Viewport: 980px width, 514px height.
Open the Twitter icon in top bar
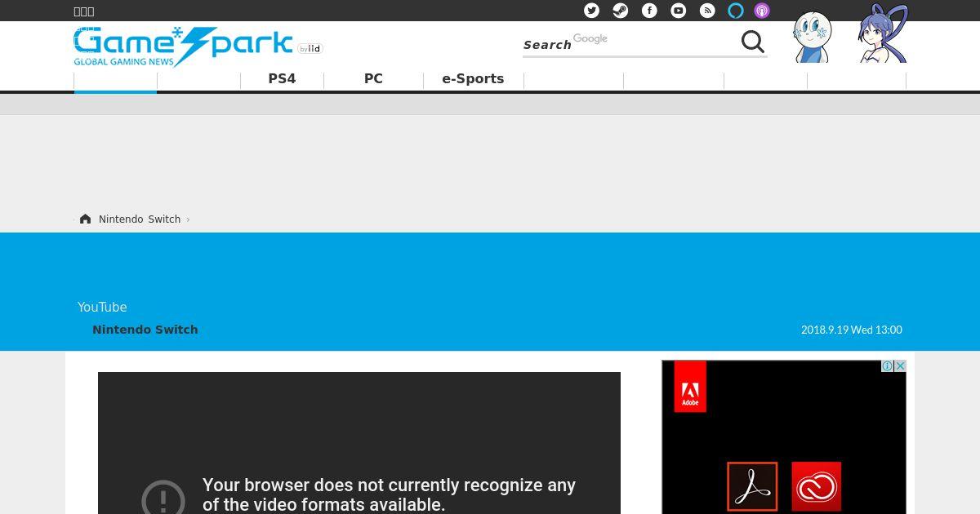tap(591, 11)
